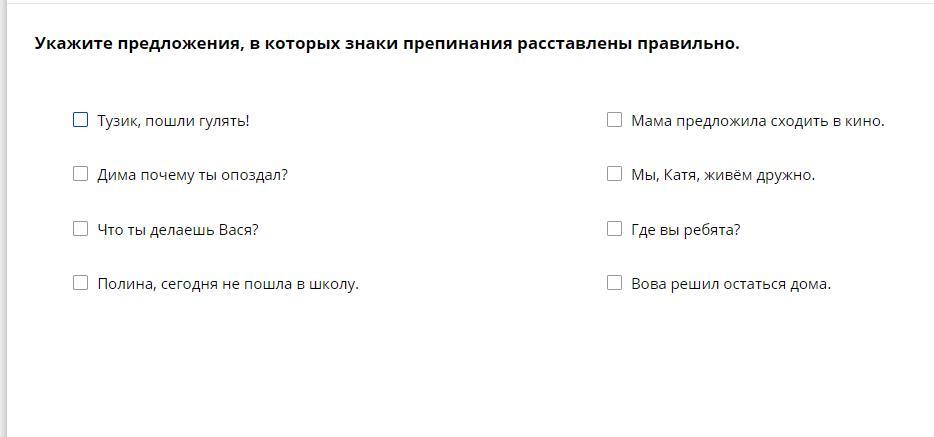934x437 pixels.
Task: Enable the «Полина, сегодня не пошла в школу.» checkbox
Action: (80, 283)
